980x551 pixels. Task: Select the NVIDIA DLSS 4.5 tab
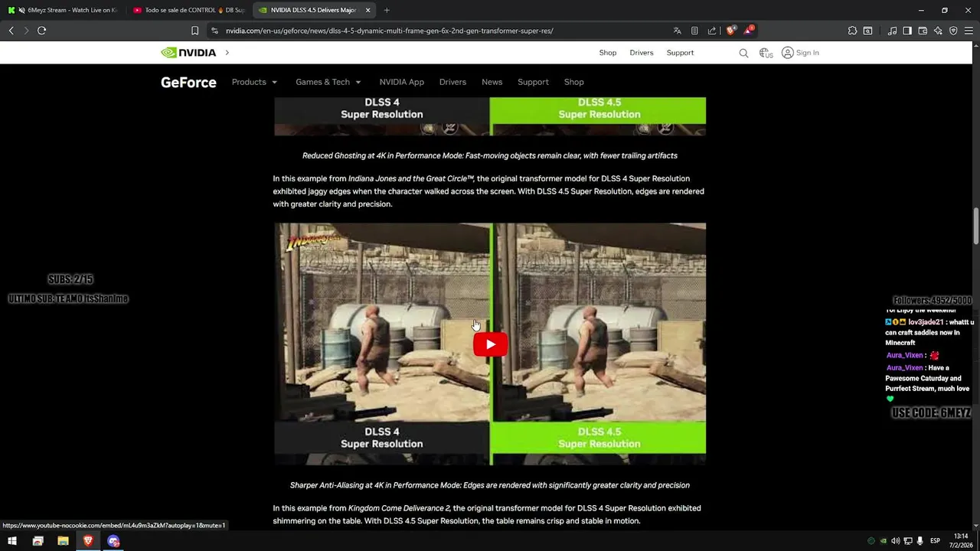point(313,10)
